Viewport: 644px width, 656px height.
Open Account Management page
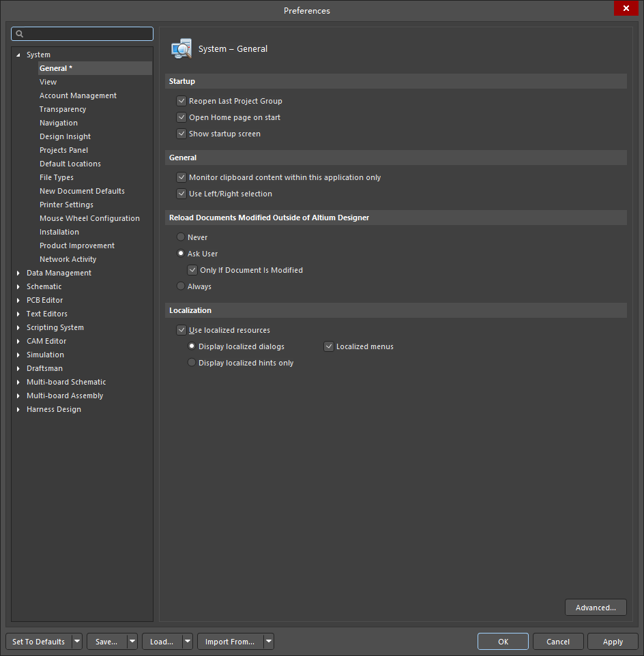(78, 95)
